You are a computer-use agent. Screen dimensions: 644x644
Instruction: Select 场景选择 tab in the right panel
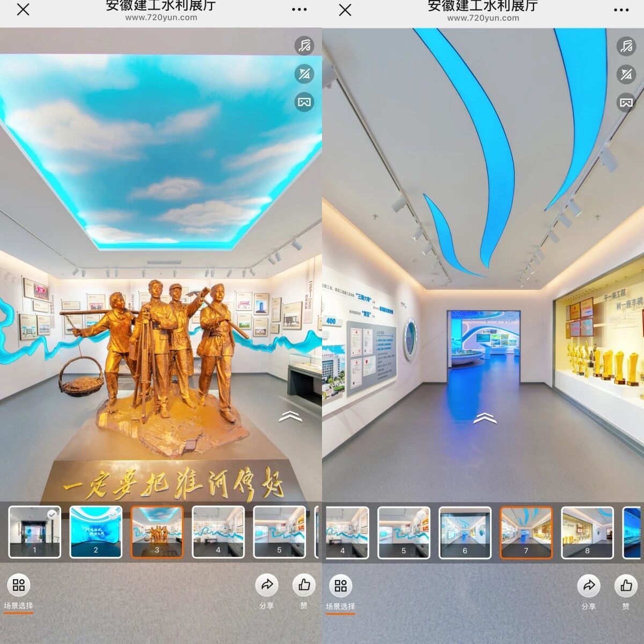(341, 591)
